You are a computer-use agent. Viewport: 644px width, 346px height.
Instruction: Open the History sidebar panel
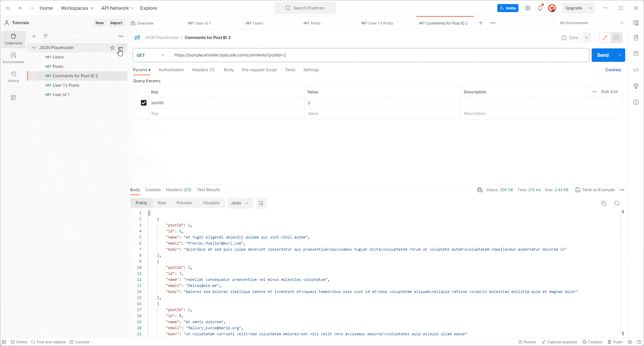[x=13, y=77]
